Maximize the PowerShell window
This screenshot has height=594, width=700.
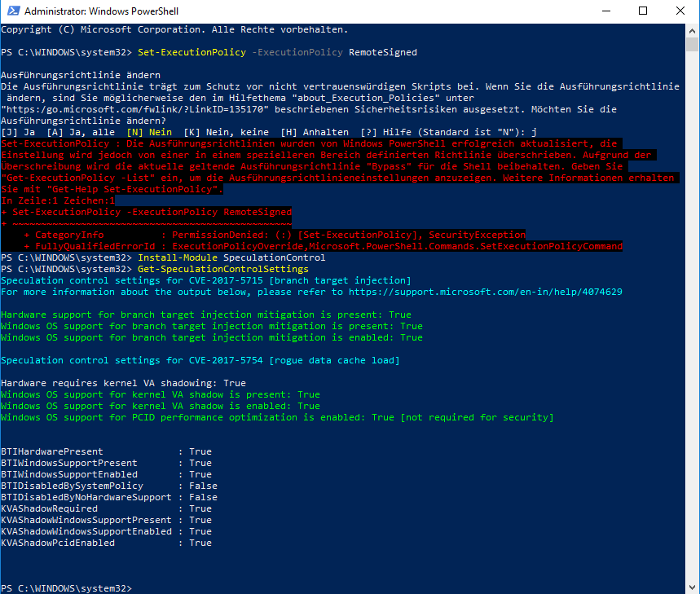tap(643, 11)
